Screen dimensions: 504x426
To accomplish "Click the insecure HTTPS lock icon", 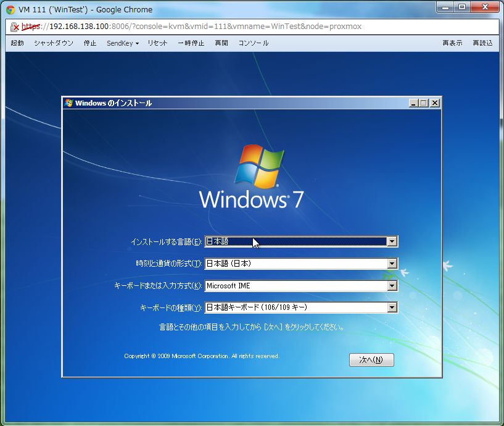I will pos(14,27).
